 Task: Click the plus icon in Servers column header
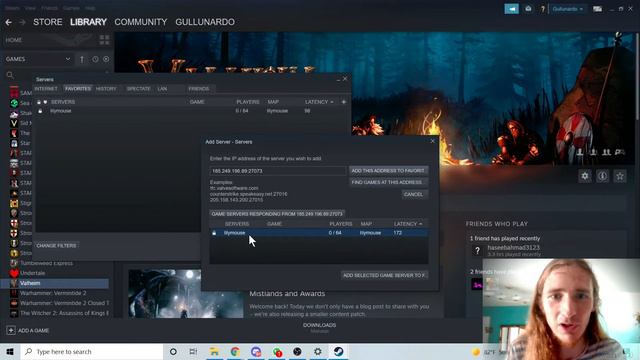[344, 102]
